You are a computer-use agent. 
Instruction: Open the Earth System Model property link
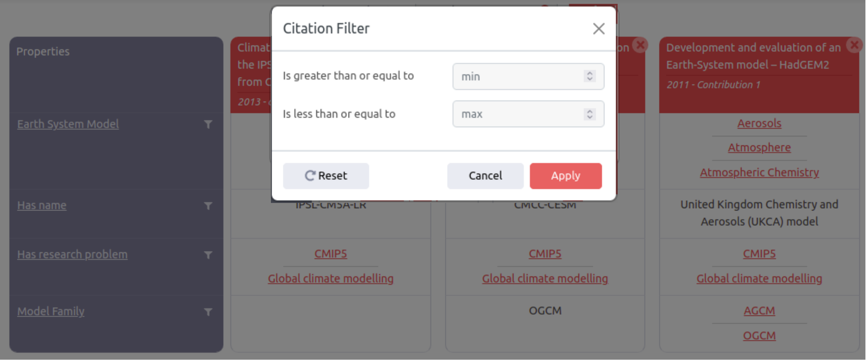(x=68, y=124)
